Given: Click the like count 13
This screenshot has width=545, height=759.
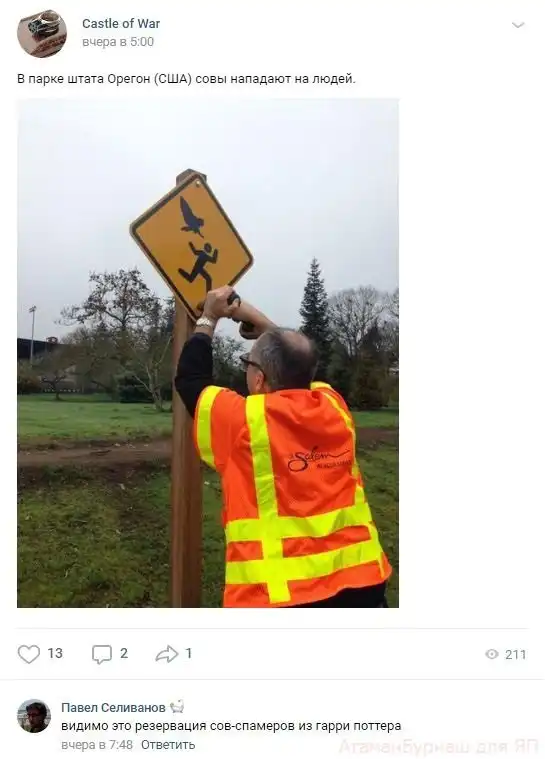Looking at the screenshot, I should (x=55, y=653).
